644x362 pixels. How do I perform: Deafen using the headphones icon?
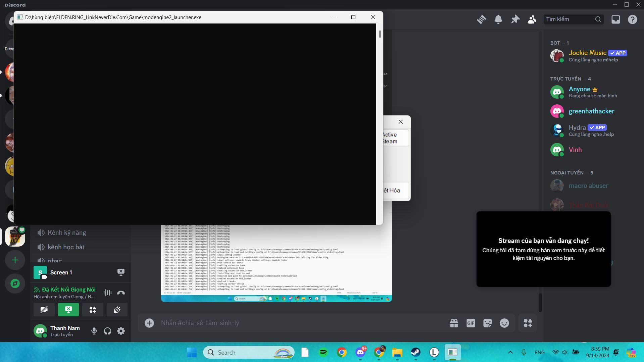click(x=107, y=331)
